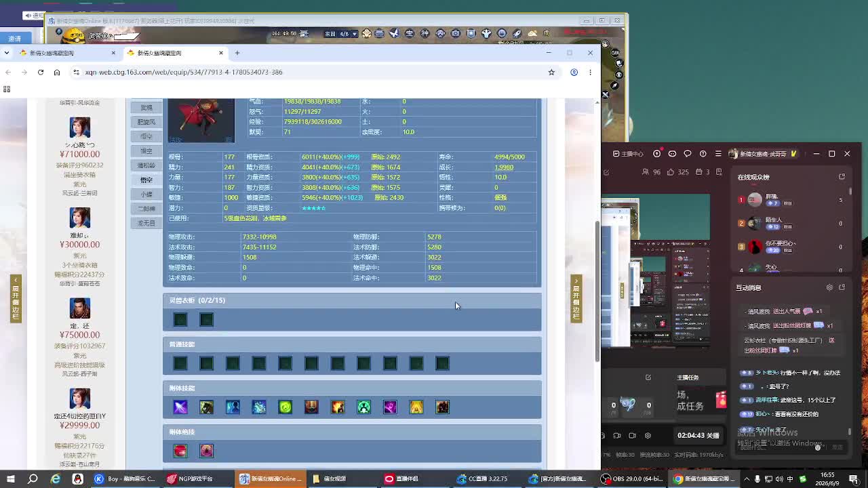The width and height of the screenshot is (868, 488).
Task: Open the browser profile avatar icon
Action: click(574, 72)
